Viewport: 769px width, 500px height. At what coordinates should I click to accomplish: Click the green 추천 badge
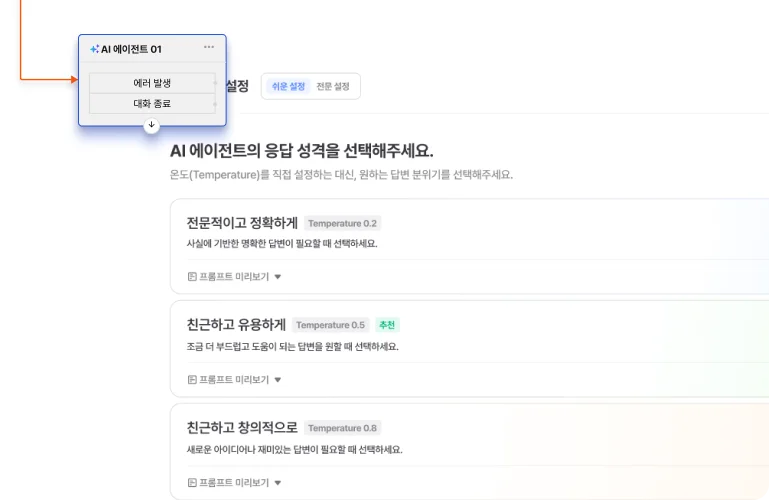[x=387, y=325]
